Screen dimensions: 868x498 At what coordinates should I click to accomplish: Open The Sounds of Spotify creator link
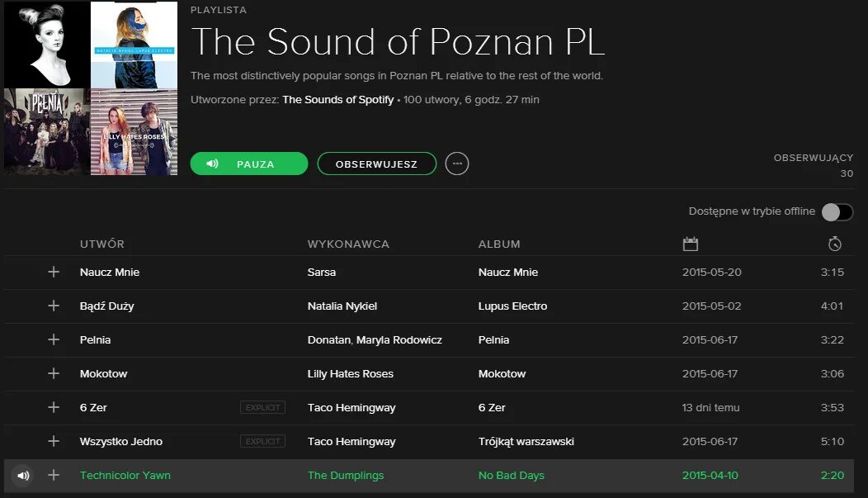pyautogui.click(x=337, y=100)
